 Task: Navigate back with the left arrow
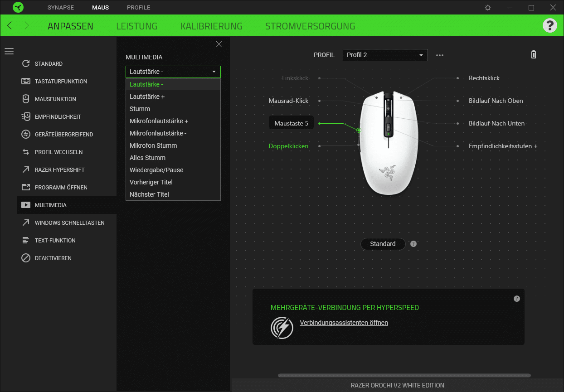tap(10, 26)
